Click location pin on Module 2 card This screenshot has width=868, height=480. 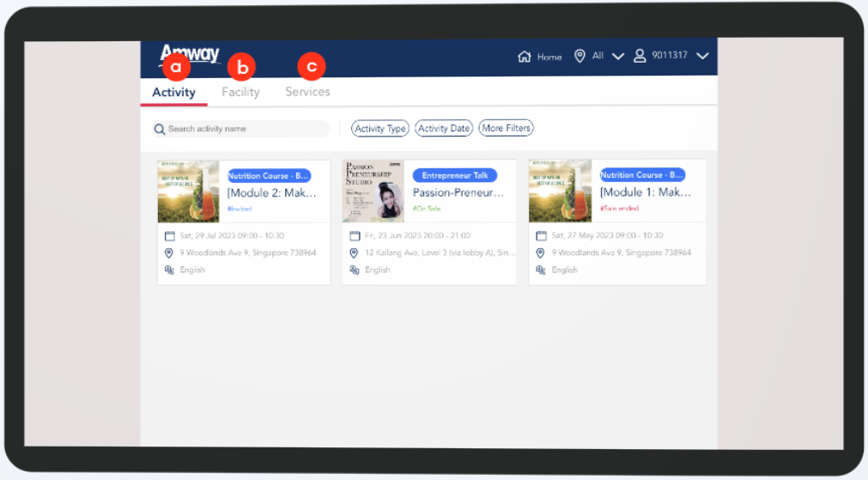169,253
